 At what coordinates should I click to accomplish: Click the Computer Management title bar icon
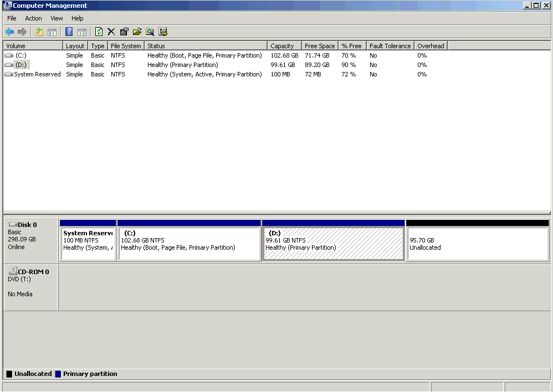pos(7,6)
